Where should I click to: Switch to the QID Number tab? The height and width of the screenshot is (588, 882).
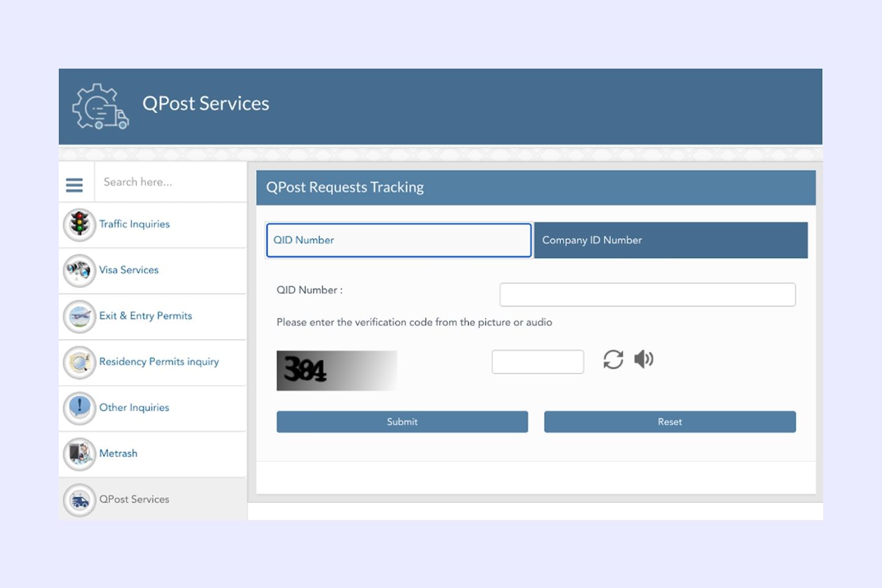point(399,240)
